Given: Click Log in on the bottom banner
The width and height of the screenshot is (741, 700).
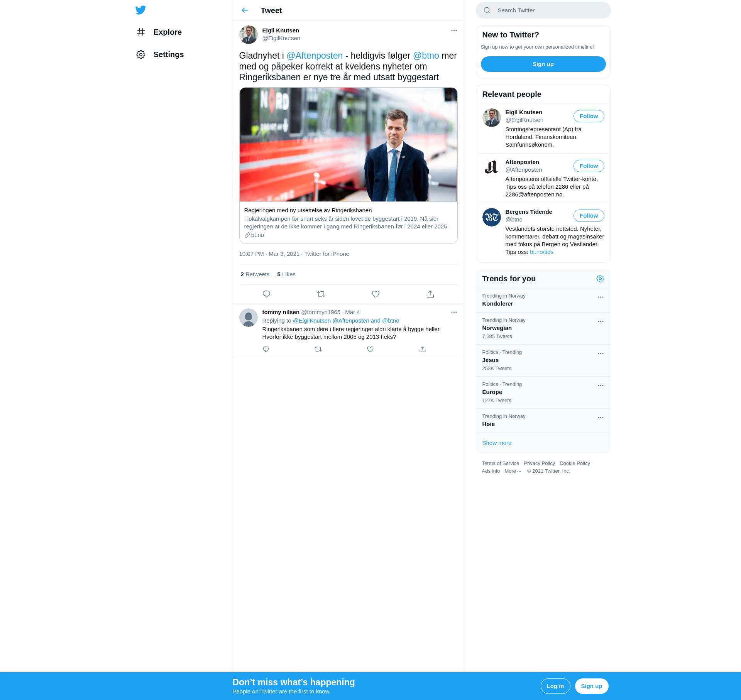Looking at the screenshot, I should point(555,686).
